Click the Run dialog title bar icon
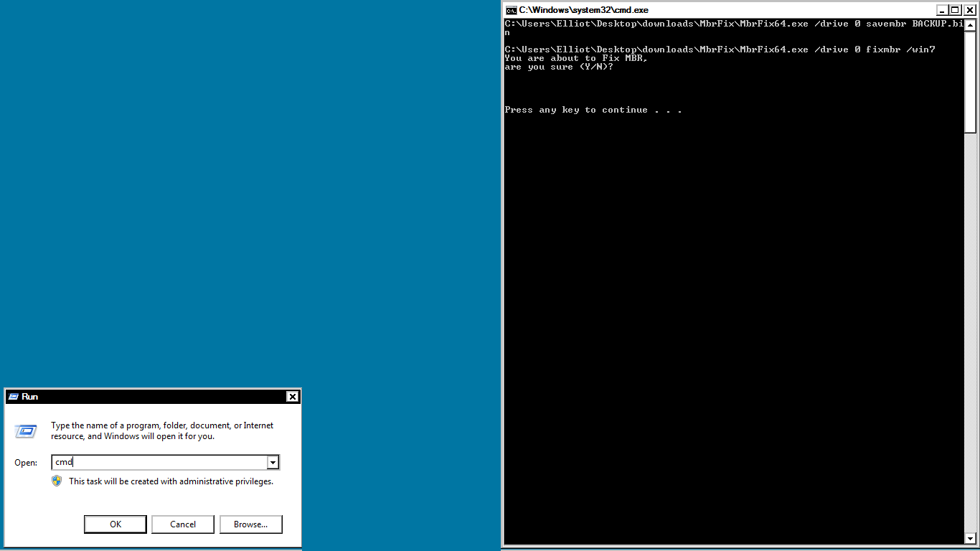Viewport: 980px width, 551px height. click(12, 396)
